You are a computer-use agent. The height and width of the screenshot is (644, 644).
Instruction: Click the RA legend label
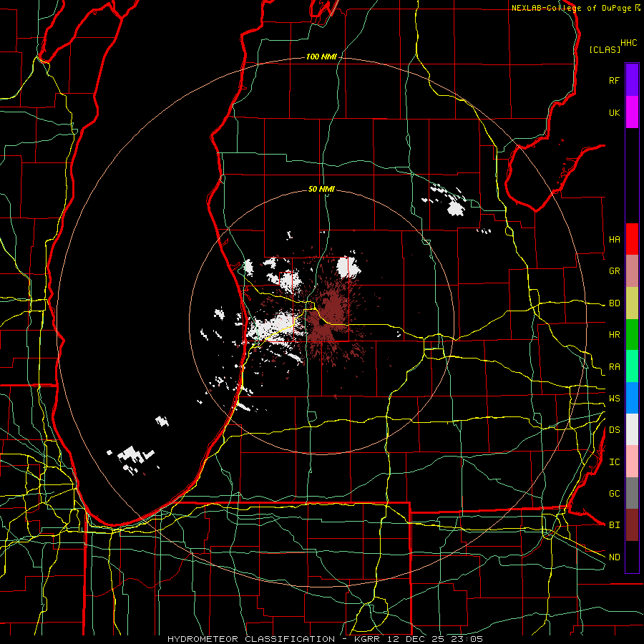[x=614, y=367]
